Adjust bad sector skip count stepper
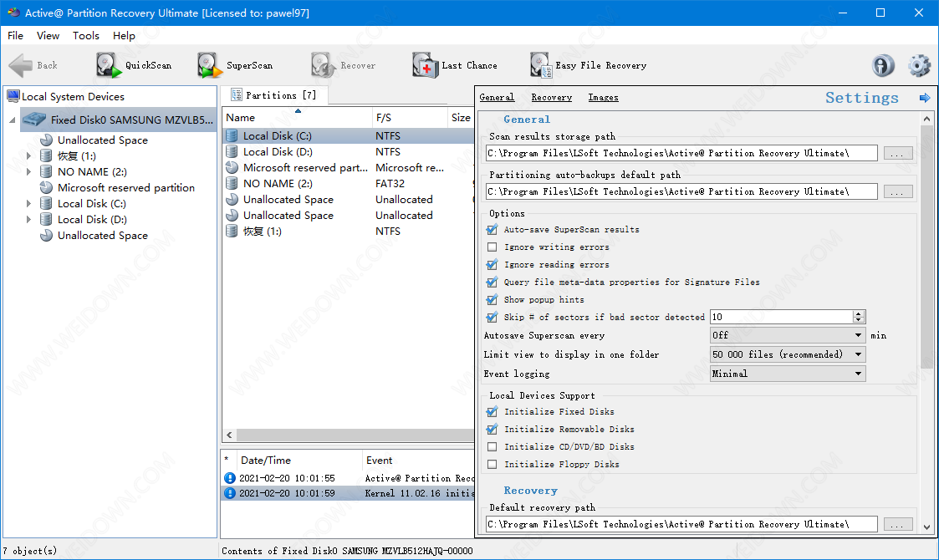The width and height of the screenshot is (939, 560). (859, 317)
